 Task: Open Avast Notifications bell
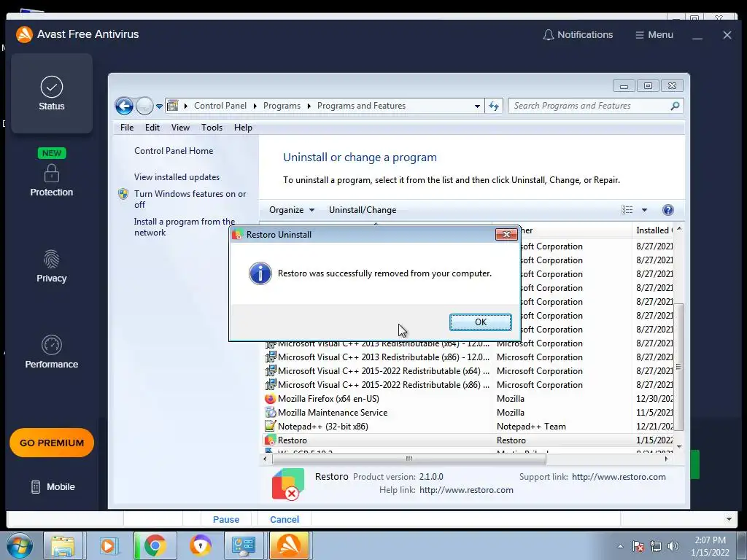tap(578, 35)
